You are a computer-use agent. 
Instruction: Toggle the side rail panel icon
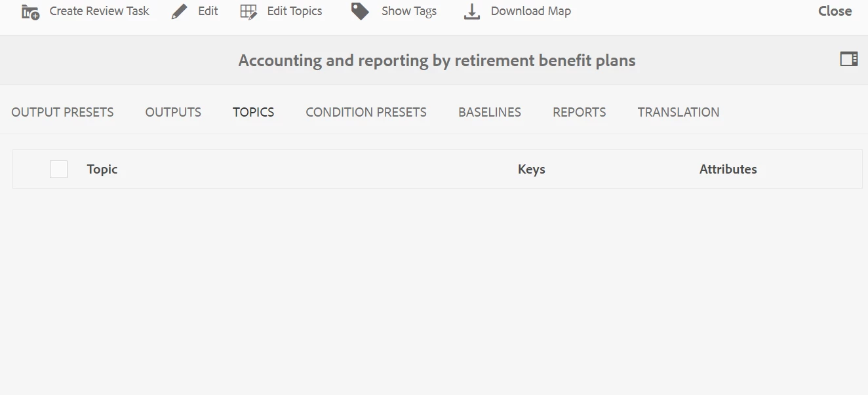point(849,60)
